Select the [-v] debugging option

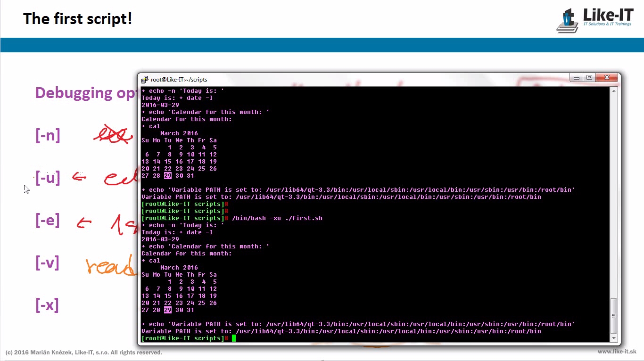48,263
